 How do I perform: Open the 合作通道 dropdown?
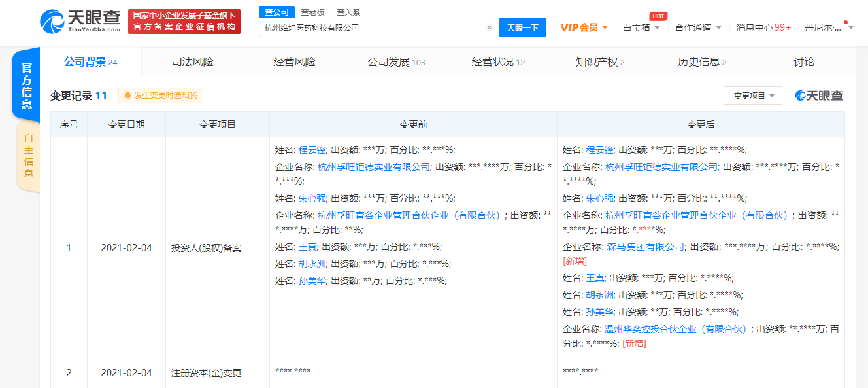click(698, 27)
